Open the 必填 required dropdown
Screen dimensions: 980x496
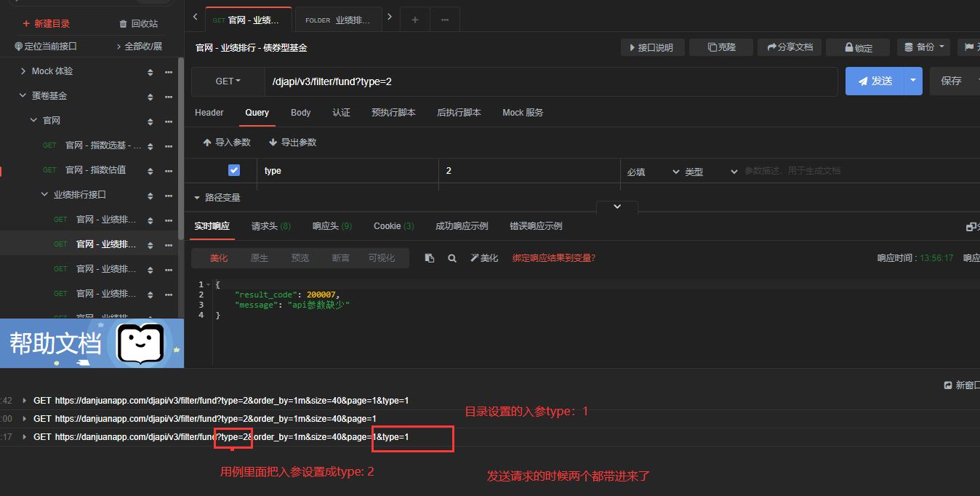(653, 172)
